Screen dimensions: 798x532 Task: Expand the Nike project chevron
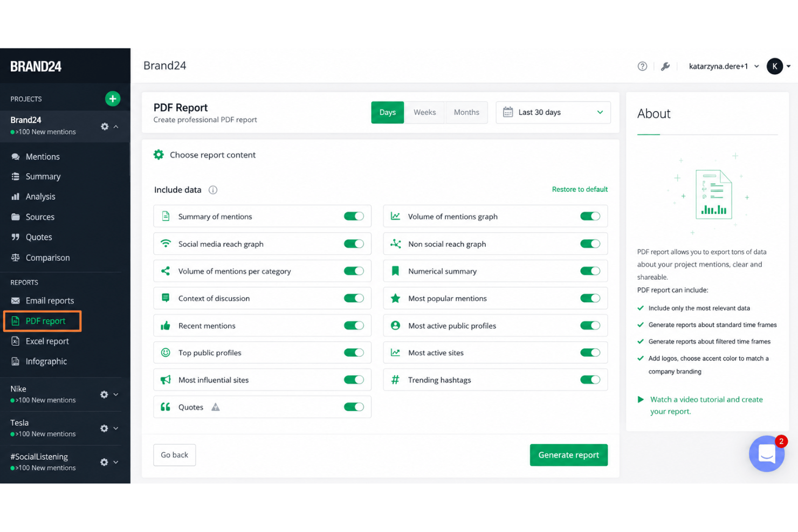point(116,395)
